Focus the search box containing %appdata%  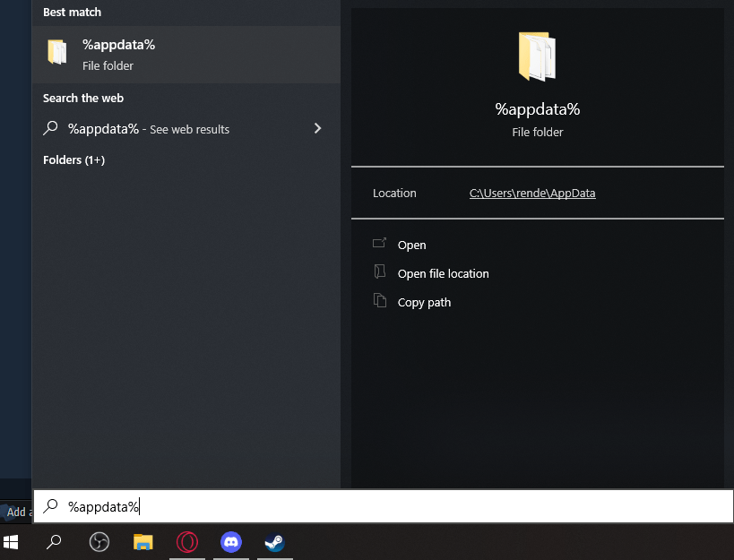coord(383,506)
